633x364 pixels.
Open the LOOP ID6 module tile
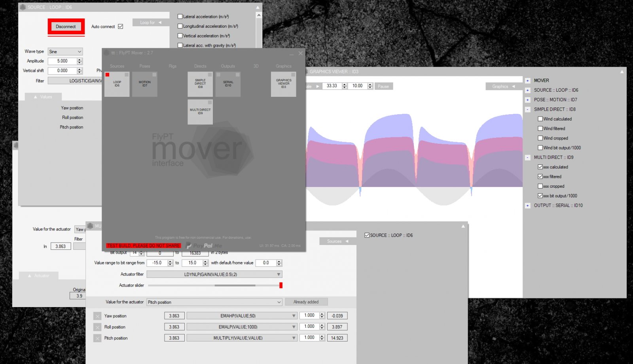[x=117, y=84]
